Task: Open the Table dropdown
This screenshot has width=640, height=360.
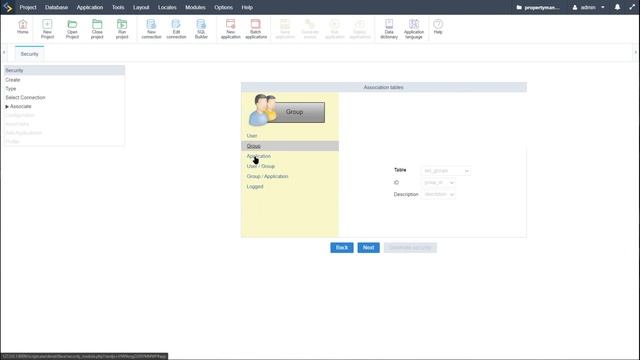Action: (x=446, y=171)
